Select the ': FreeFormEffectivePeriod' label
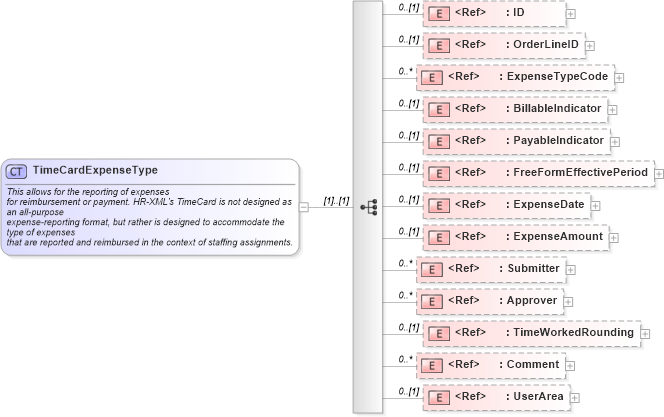Image resolution: width=664 pixels, height=417 pixels. (x=577, y=172)
